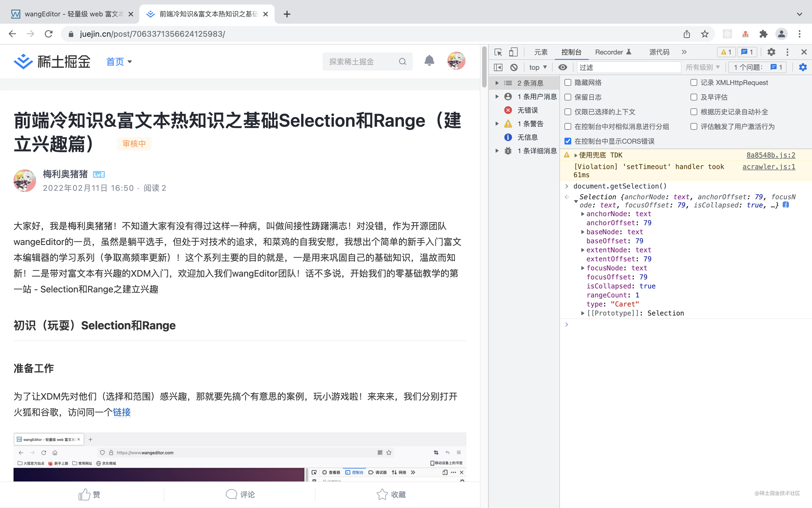Check 仅限已选择的上下文 option

click(568, 112)
